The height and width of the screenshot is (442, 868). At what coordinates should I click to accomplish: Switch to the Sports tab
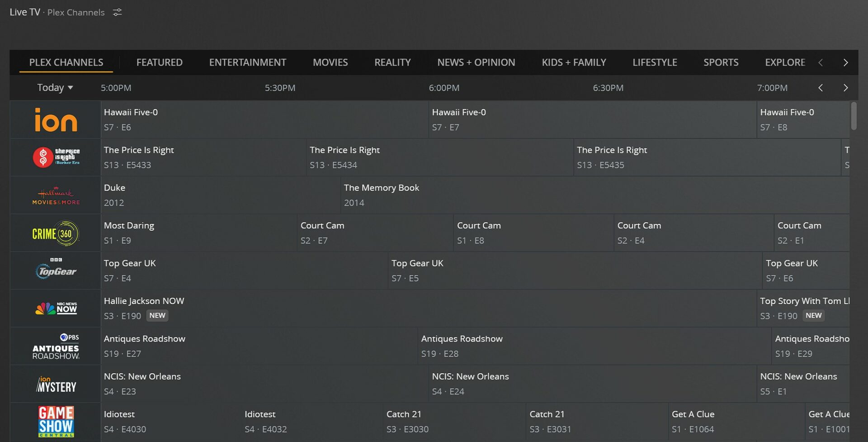pos(721,62)
